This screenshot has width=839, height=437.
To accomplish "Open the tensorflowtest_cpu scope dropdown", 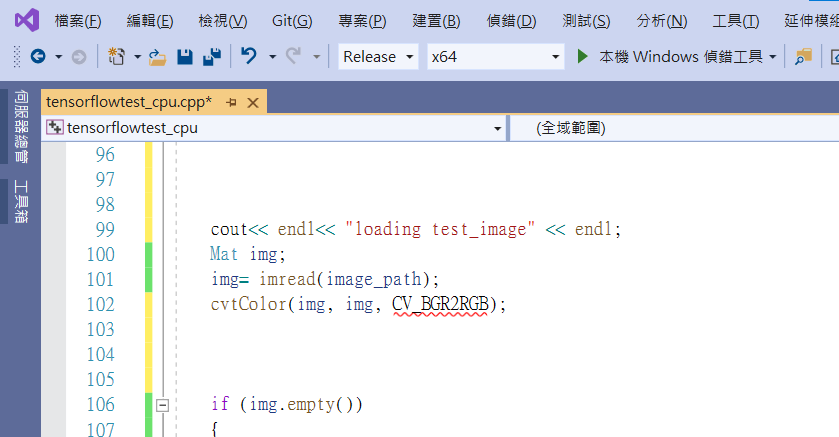I will tap(274, 128).
